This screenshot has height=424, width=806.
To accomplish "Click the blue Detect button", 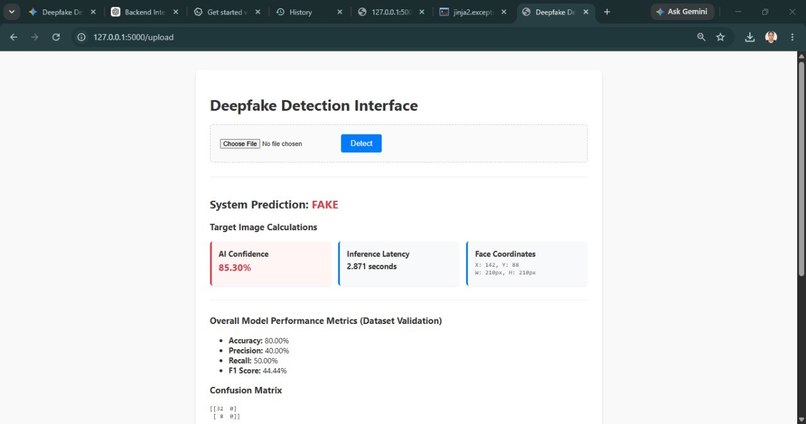I will tap(361, 143).
